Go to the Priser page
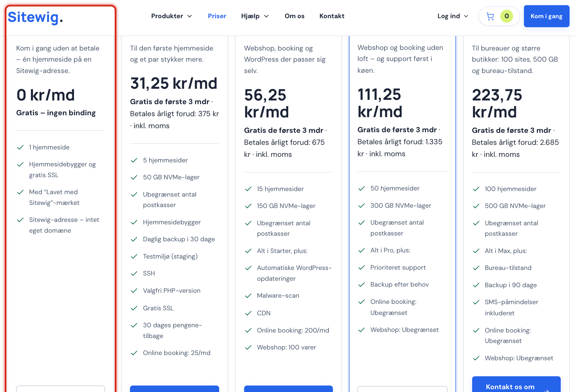Viewport: 577px width, 392px height. 217,16
